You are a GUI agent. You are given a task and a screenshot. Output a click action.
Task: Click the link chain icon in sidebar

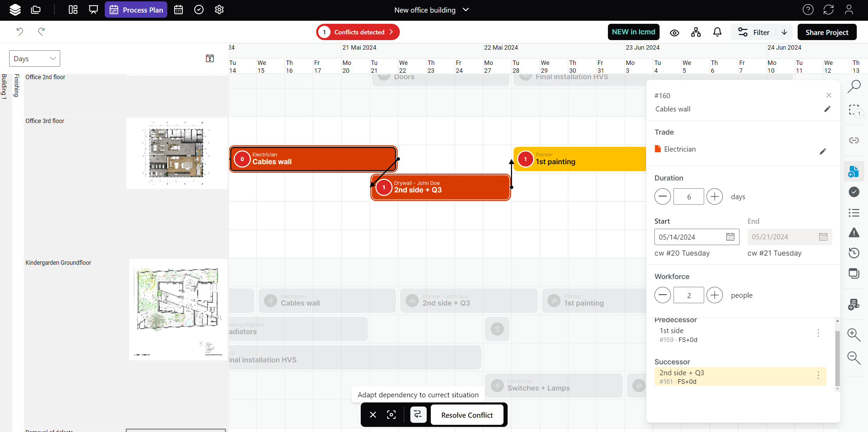click(854, 140)
